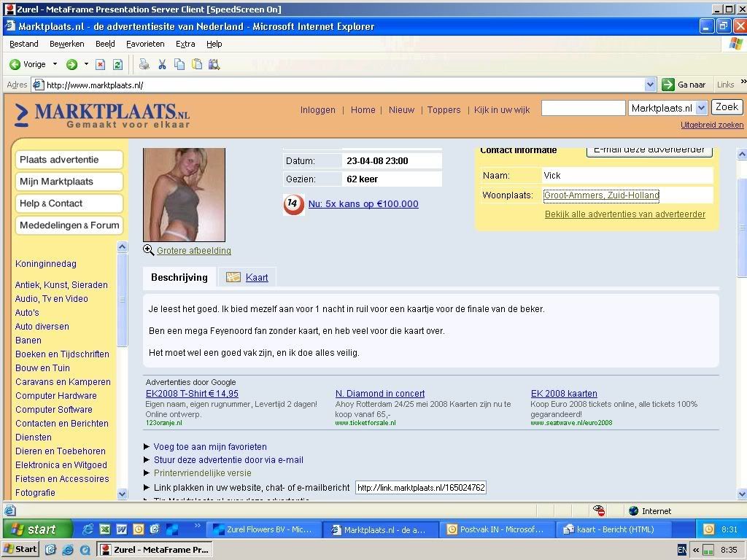Open the Marktplaats.nl search category dropdown
747x560 pixels.
point(701,108)
